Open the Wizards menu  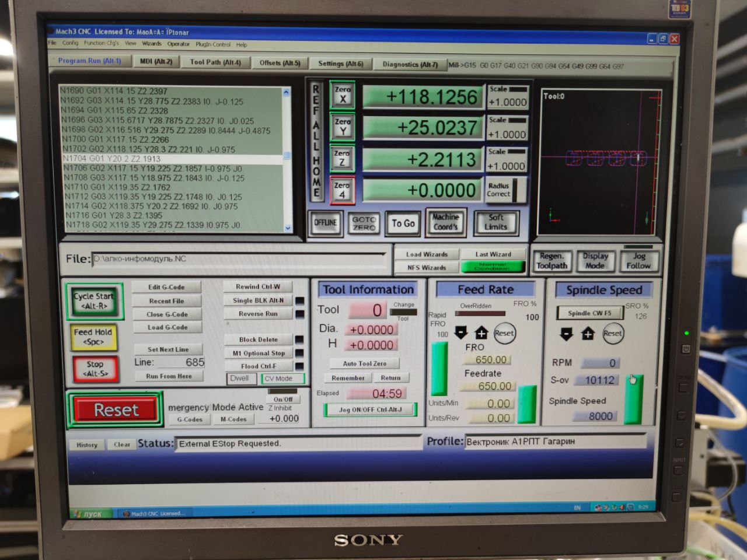(x=152, y=44)
